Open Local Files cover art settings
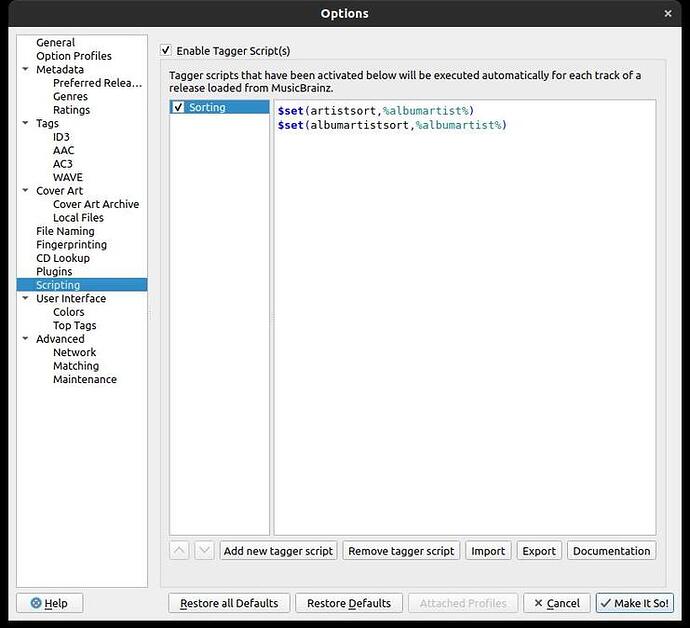Screen dimensions: 690x628 point(78,217)
